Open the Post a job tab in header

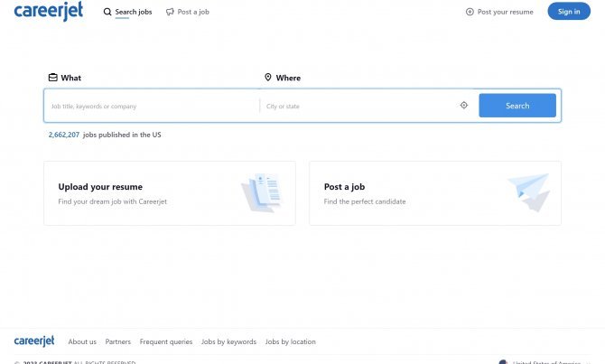[188, 12]
